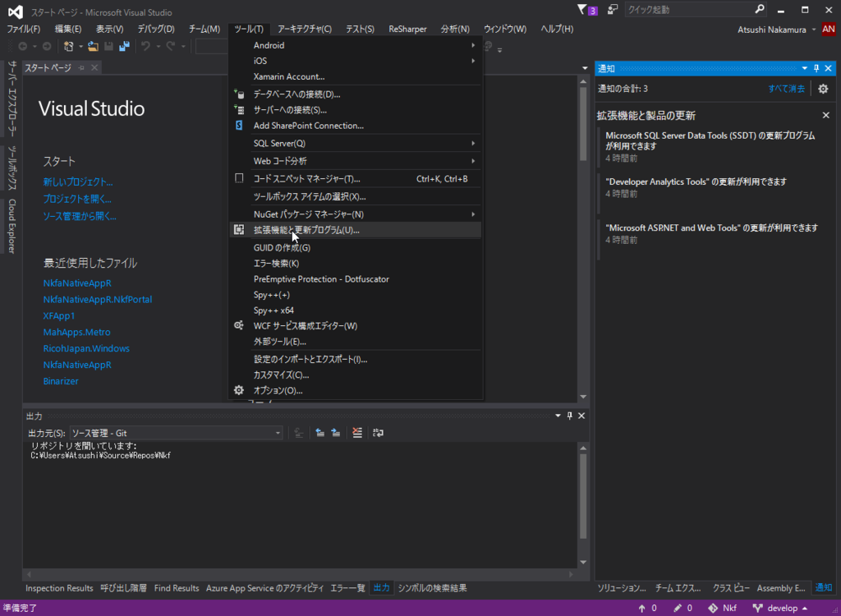The width and height of the screenshot is (841, 616).
Task: Click the connect to database icon in menu
Action: point(239,94)
